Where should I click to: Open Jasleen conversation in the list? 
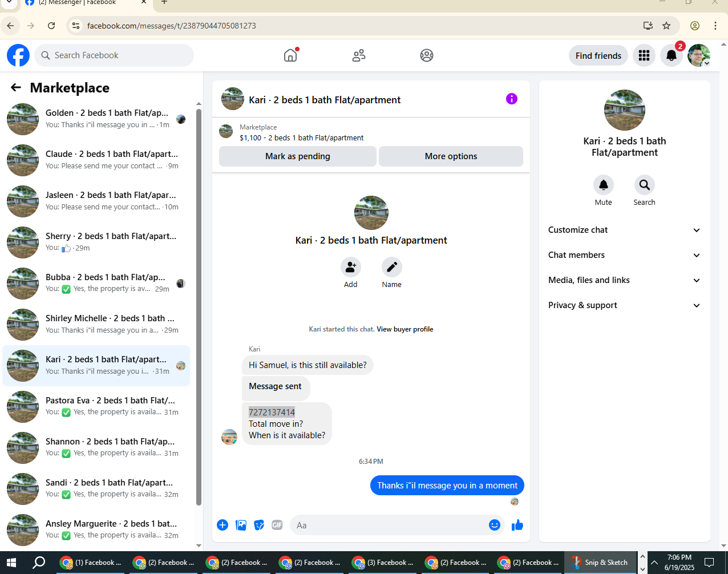click(96, 201)
